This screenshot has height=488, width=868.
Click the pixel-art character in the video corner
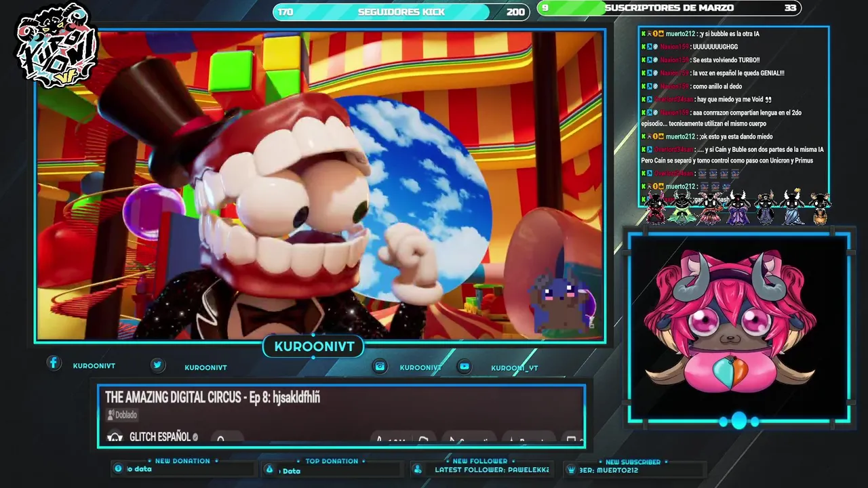click(562, 302)
